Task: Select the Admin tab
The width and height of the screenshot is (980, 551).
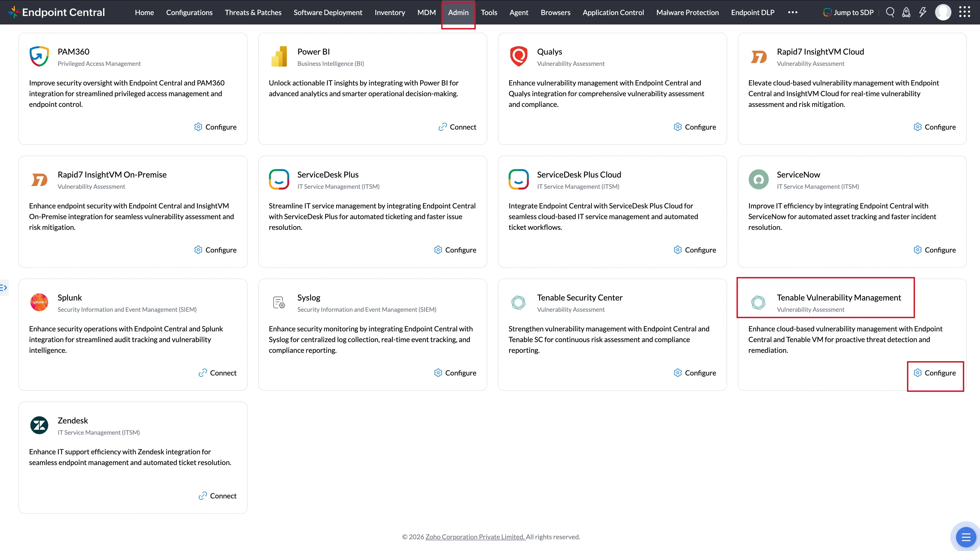Action: 458,12
